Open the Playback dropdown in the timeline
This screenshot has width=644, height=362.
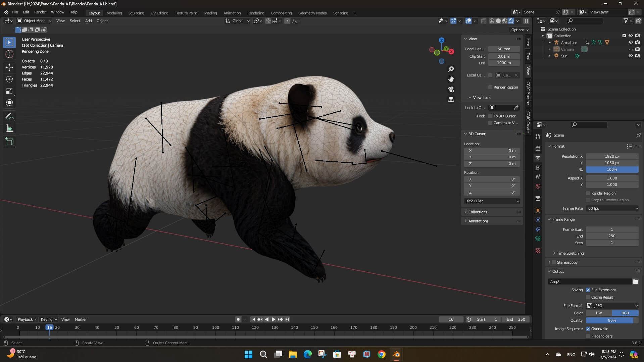[x=27, y=319]
